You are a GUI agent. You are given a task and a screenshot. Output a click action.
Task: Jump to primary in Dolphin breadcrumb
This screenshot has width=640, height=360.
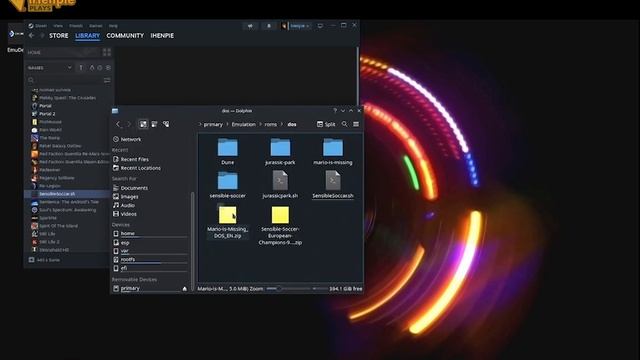coord(213,124)
